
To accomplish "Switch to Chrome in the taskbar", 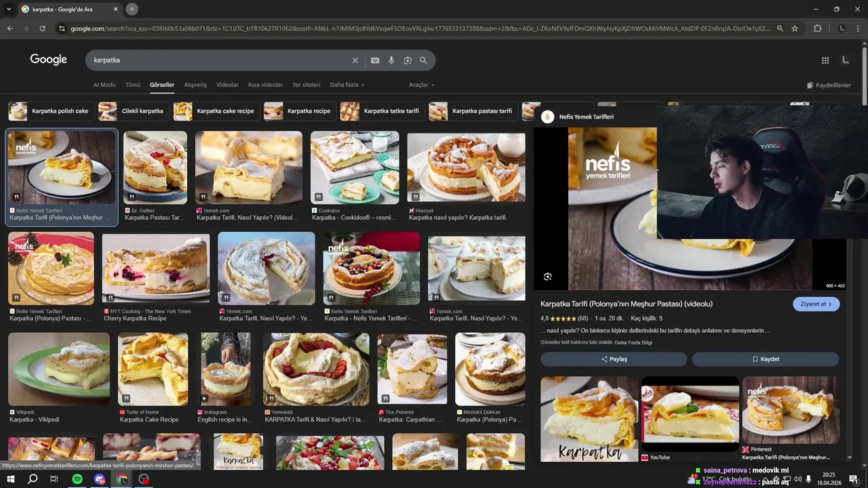I will [x=122, y=479].
